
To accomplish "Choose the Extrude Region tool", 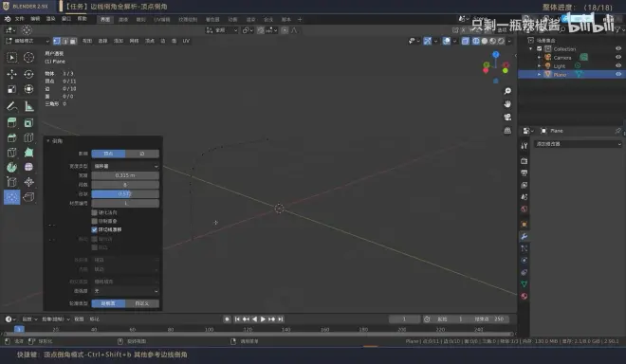I will [11, 122].
